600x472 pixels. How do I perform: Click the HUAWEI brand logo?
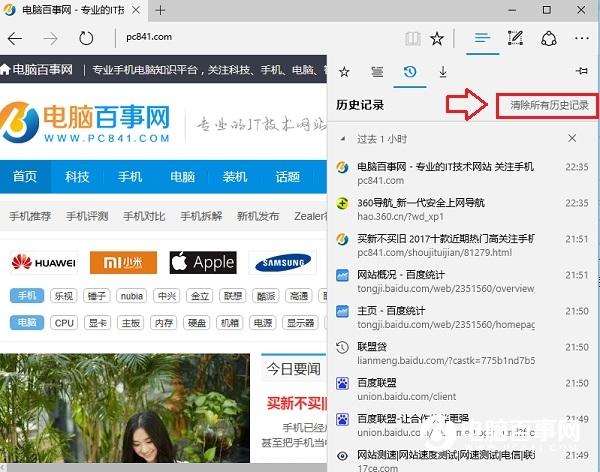point(44,263)
